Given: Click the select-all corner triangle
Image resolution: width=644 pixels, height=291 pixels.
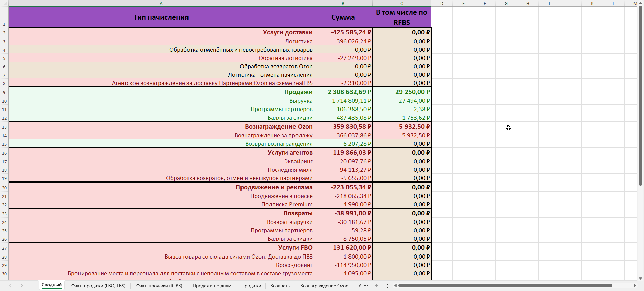Looking at the screenshot, I should point(4,3).
